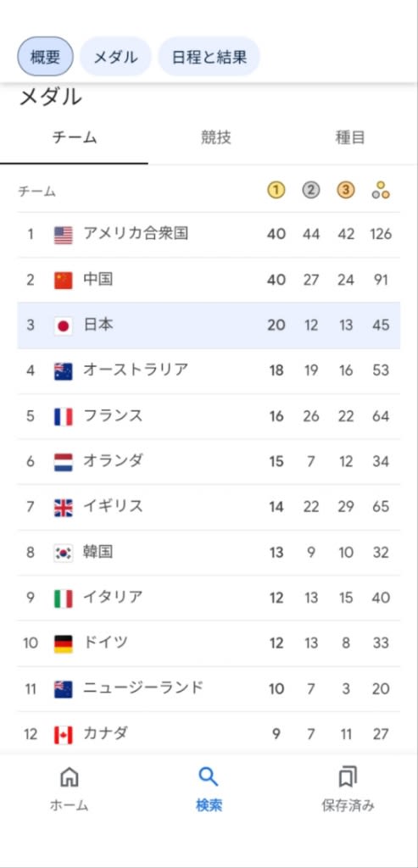Click the Japan flag icon

[x=63, y=325]
